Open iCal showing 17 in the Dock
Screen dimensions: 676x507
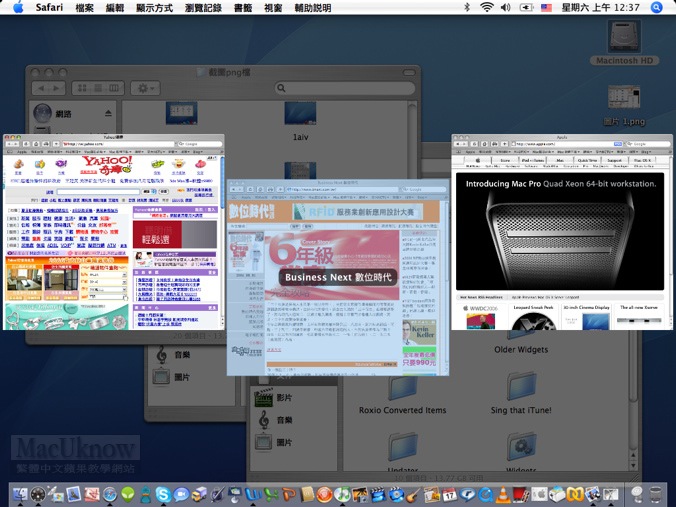449,494
